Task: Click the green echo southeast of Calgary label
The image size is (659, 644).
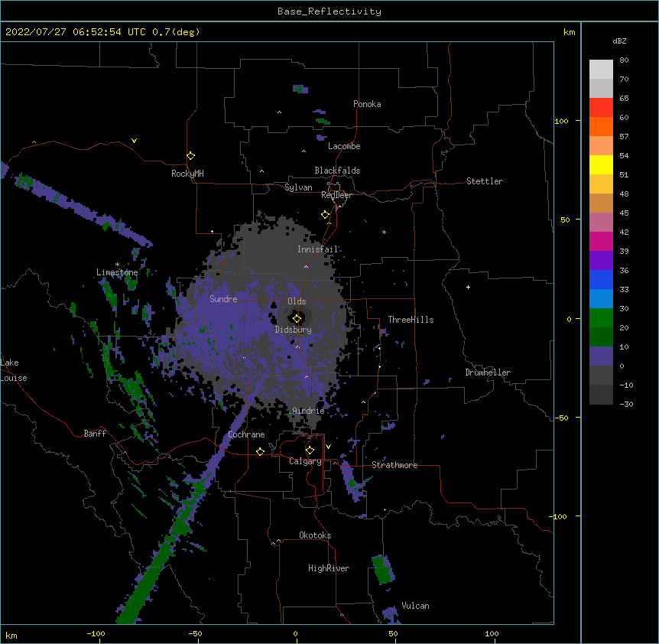Action: (352, 484)
